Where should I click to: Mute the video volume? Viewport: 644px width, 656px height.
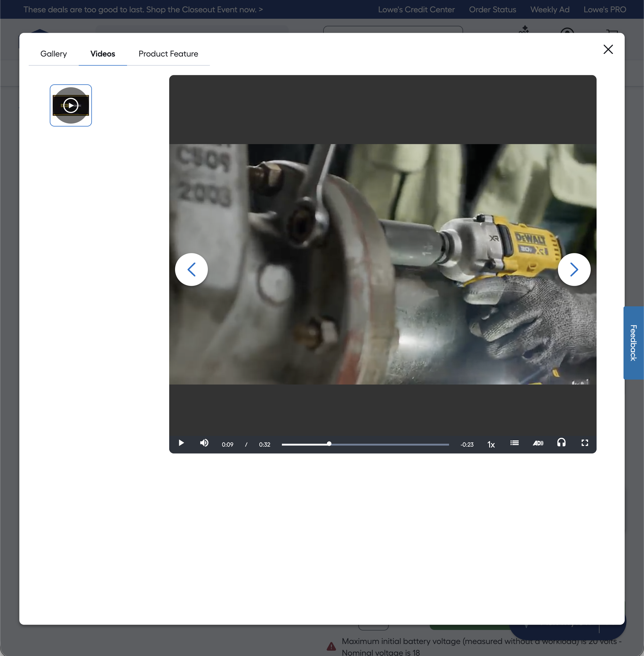(x=204, y=443)
